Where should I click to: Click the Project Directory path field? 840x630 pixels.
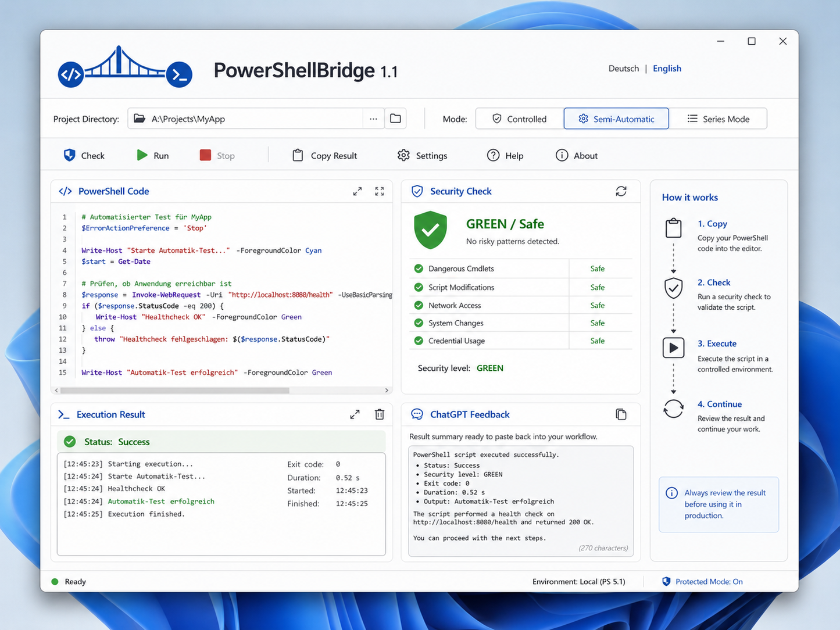(245, 119)
